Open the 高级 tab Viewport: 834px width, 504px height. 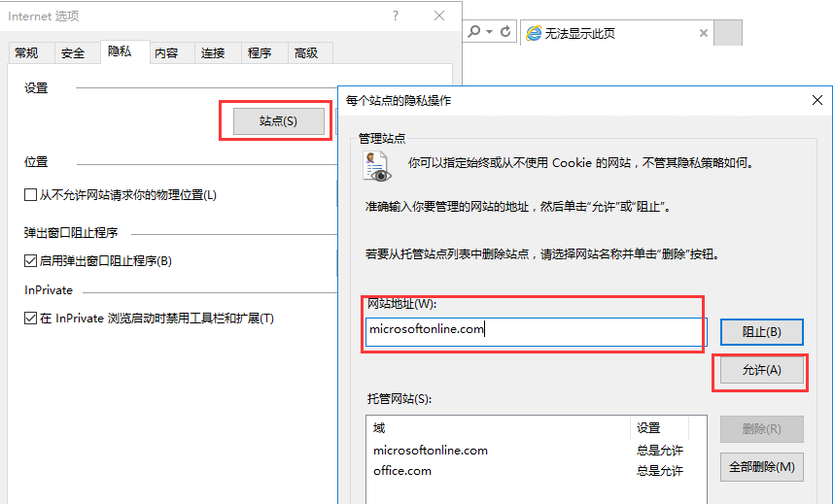point(306,53)
